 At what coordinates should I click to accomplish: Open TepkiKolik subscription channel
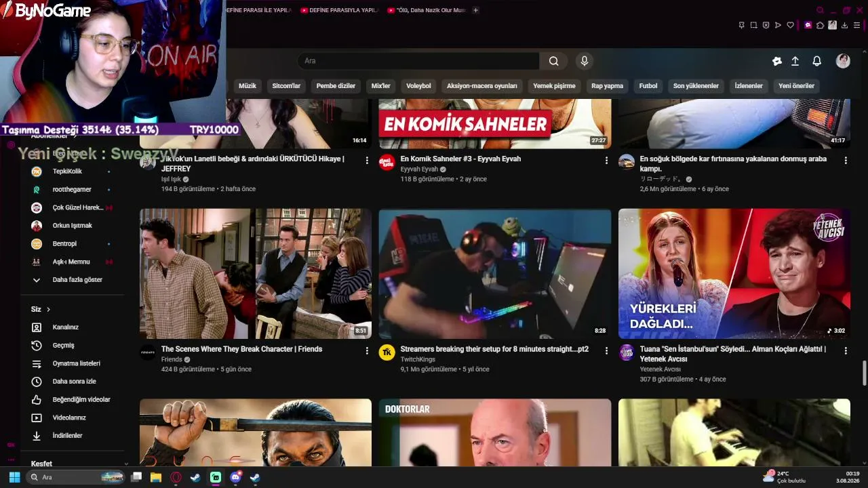[x=71, y=171]
